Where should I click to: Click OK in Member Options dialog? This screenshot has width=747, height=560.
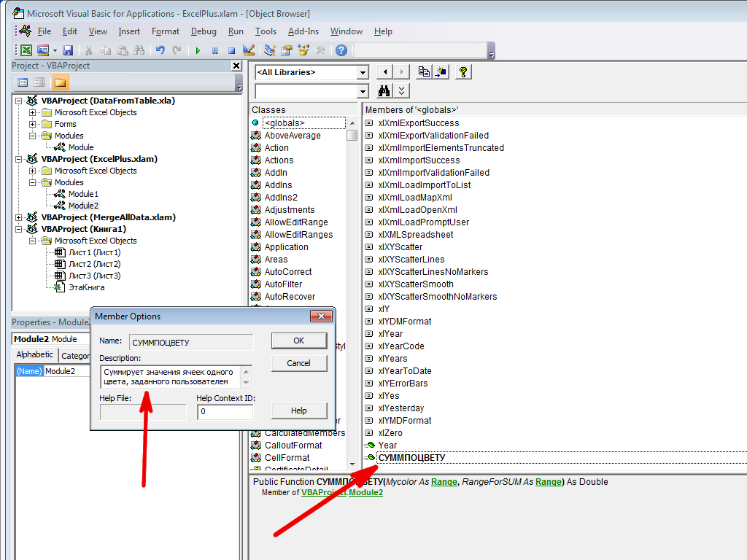point(298,341)
